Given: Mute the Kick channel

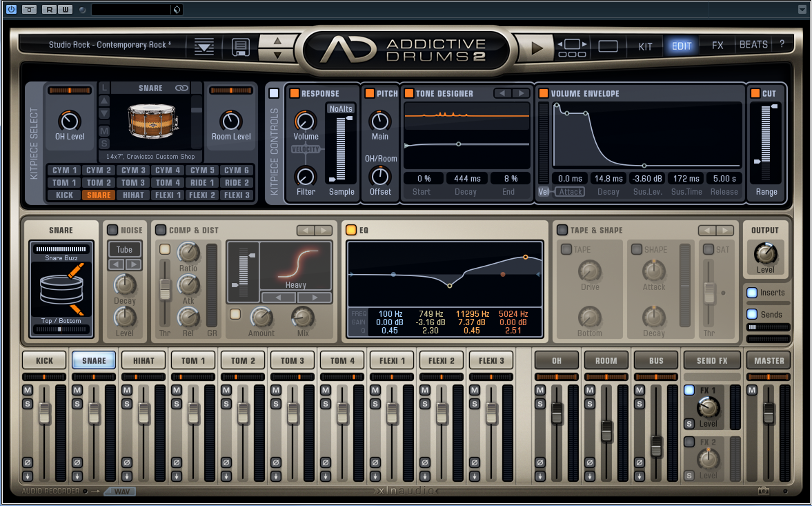Looking at the screenshot, I should 28,391.
